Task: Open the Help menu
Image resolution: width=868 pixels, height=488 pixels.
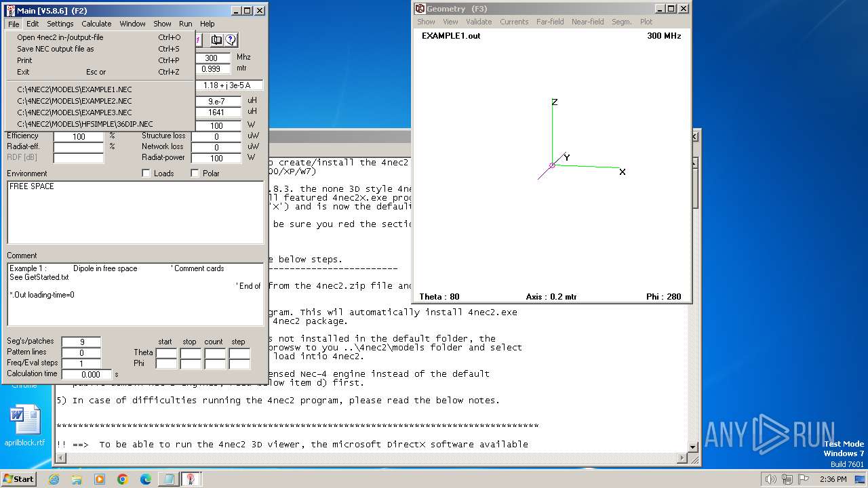Action: point(207,24)
